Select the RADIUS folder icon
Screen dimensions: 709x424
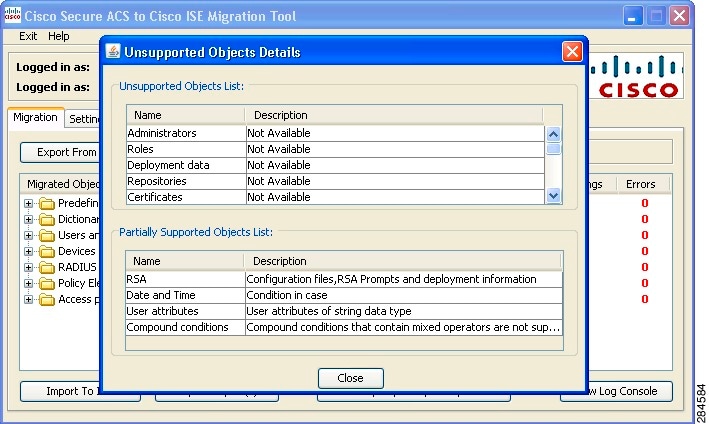point(47,267)
